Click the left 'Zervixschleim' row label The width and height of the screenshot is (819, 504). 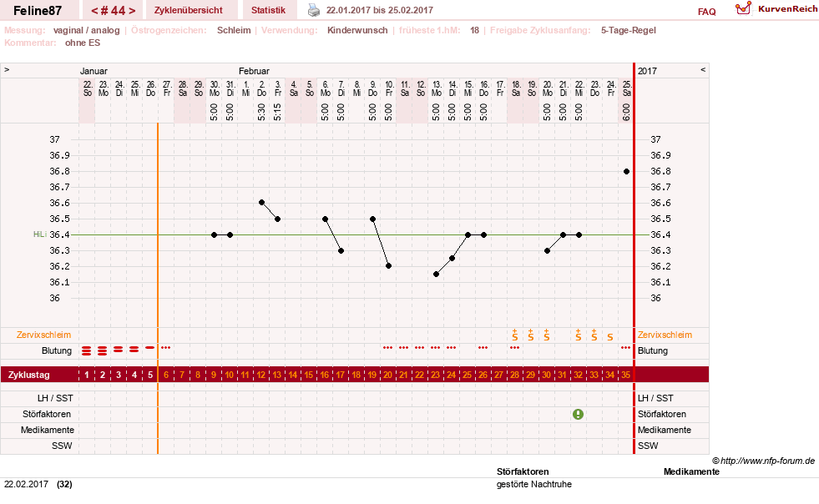(44, 335)
